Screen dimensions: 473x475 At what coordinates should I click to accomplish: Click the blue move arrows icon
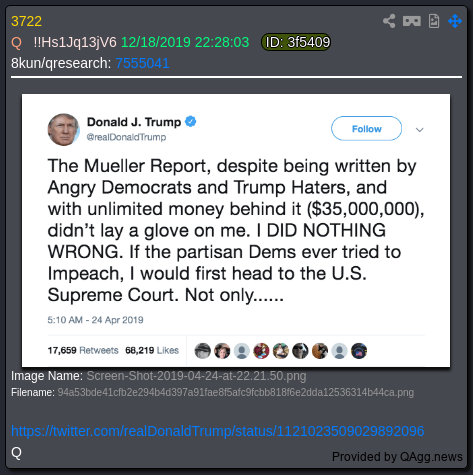[455, 21]
